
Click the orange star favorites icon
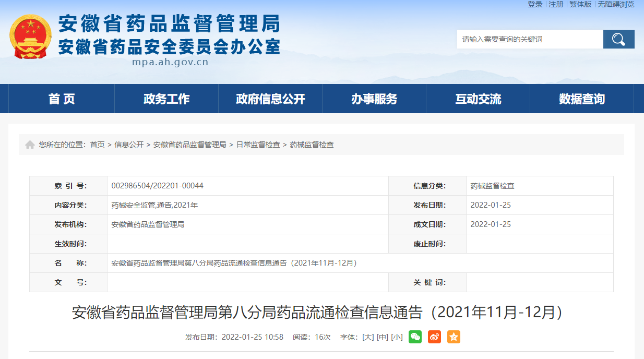pos(454,337)
